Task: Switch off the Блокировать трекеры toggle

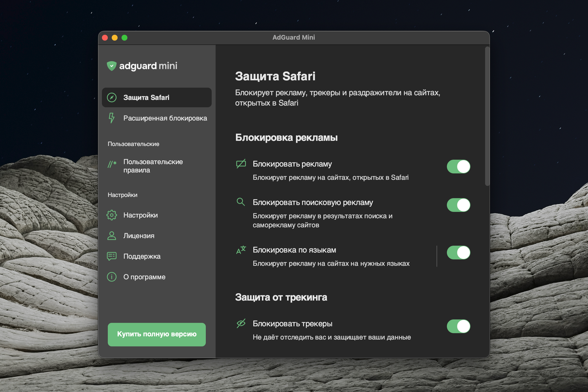Action: click(459, 326)
